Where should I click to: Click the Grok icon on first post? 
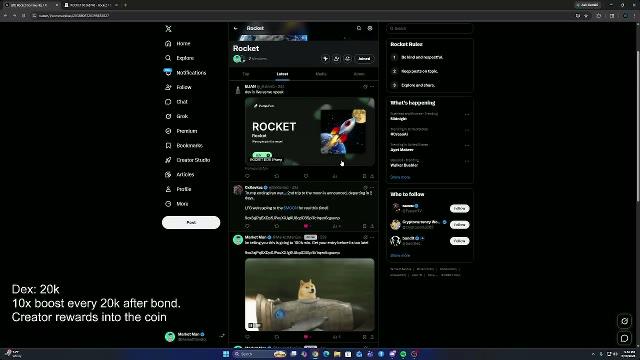click(x=365, y=87)
